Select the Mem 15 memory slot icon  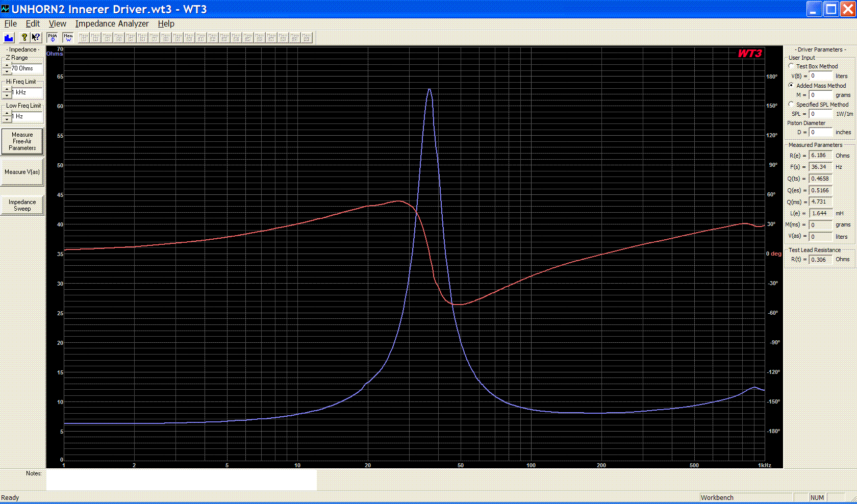(x=248, y=37)
